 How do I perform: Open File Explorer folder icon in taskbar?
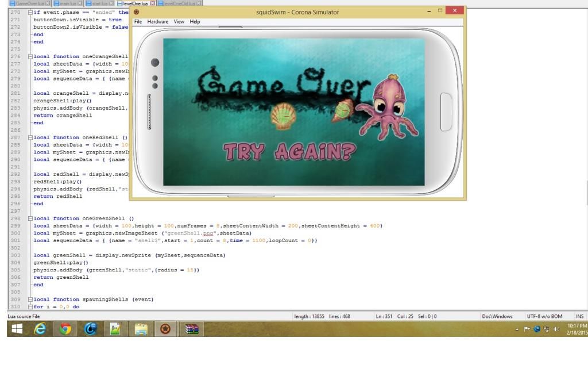tap(141, 329)
